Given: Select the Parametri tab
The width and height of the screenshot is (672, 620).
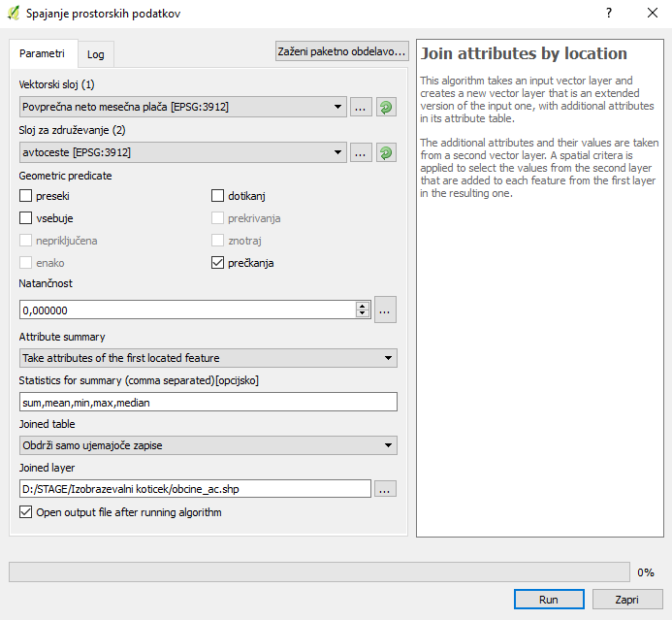Looking at the screenshot, I should pyautogui.click(x=43, y=53).
